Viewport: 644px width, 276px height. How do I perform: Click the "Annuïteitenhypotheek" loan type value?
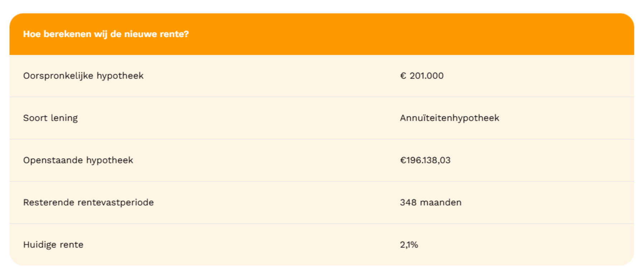tap(449, 118)
